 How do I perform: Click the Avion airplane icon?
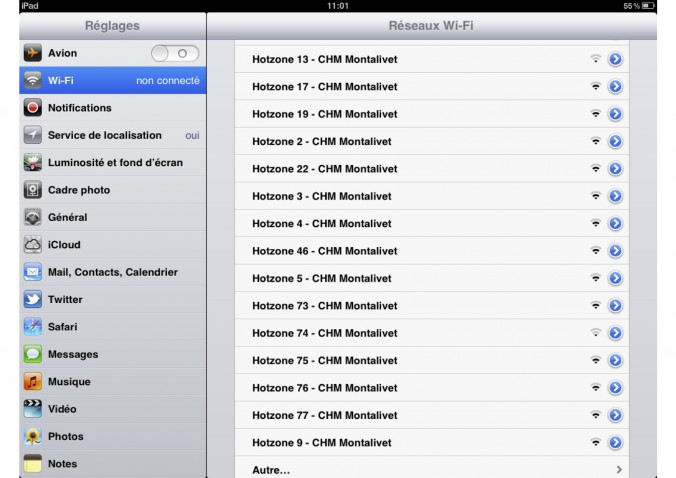[33, 53]
